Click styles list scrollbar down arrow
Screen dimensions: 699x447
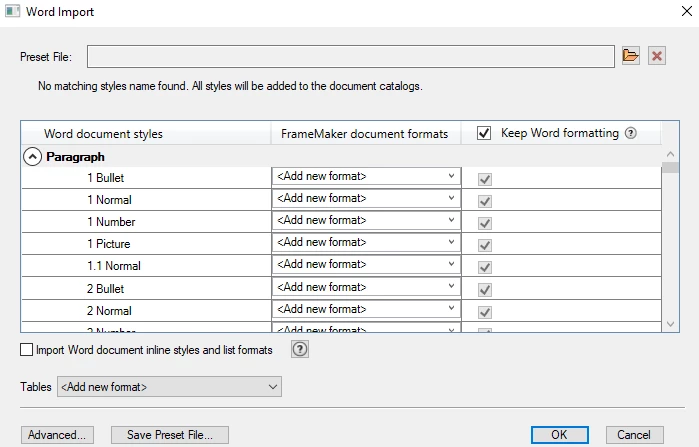[x=670, y=324]
